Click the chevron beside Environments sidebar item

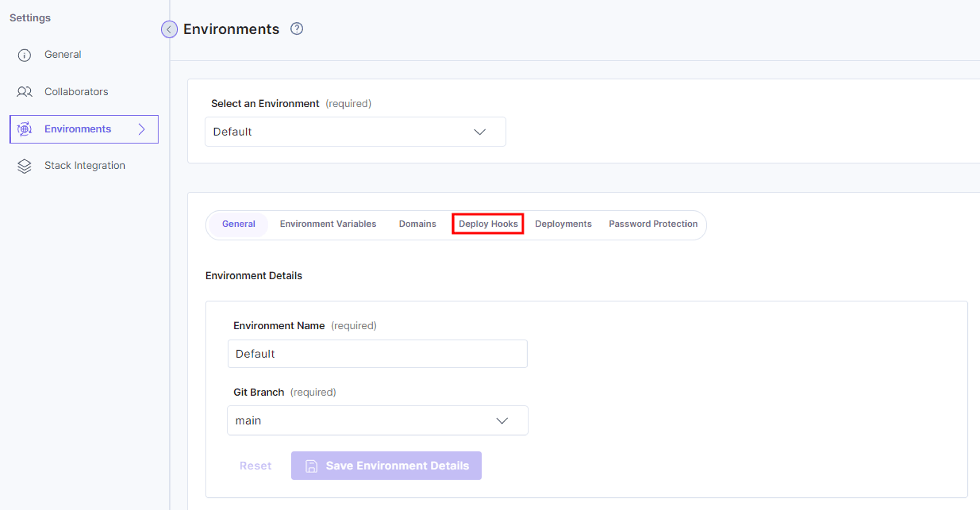142,129
